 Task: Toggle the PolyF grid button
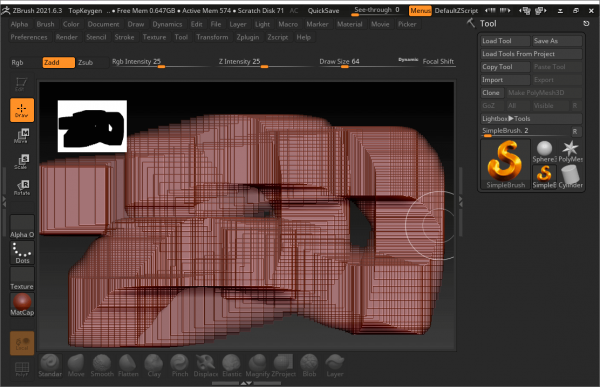click(22, 369)
